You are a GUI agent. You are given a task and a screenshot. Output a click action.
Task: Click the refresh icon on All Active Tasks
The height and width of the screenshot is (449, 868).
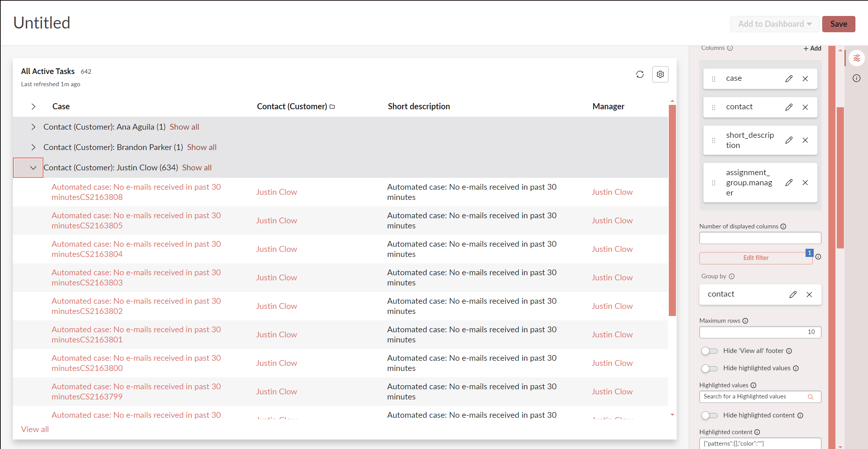click(640, 74)
